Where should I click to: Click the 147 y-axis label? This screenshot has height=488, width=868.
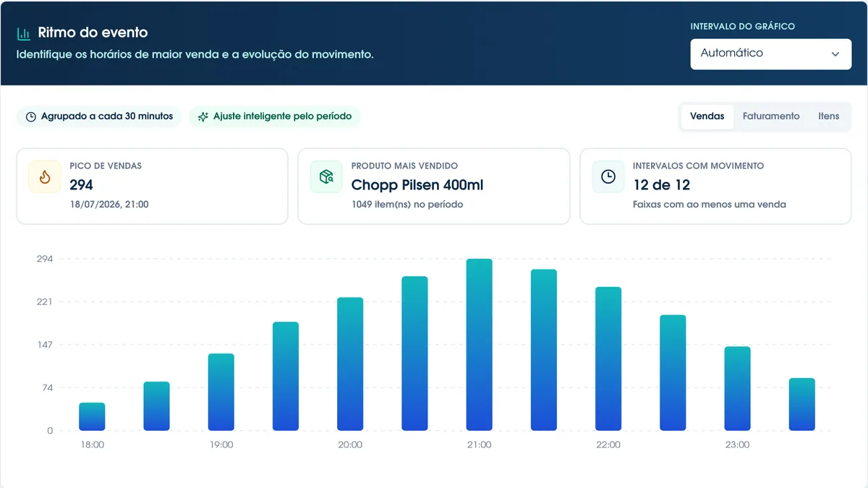pyautogui.click(x=45, y=345)
